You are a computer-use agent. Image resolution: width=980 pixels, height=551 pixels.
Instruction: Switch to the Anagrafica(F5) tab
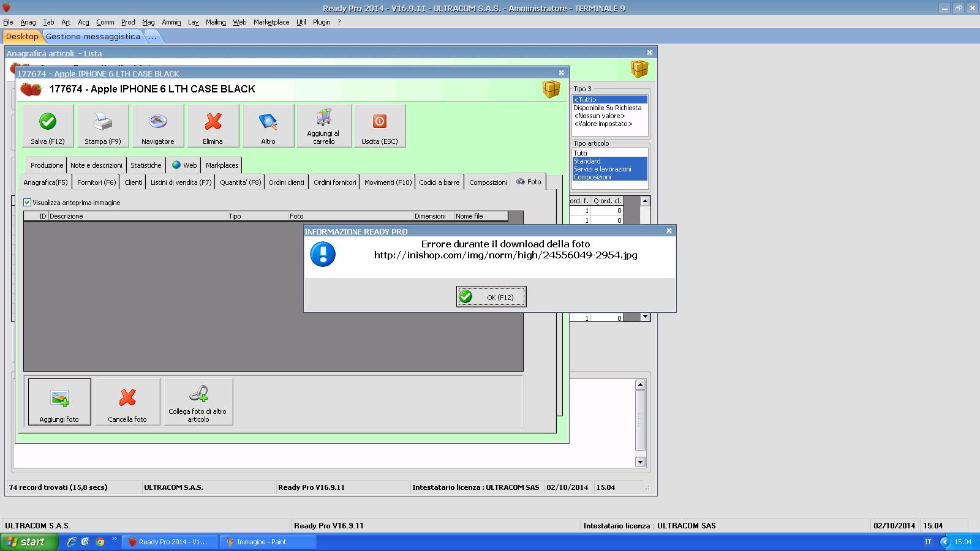pos(45,182)
